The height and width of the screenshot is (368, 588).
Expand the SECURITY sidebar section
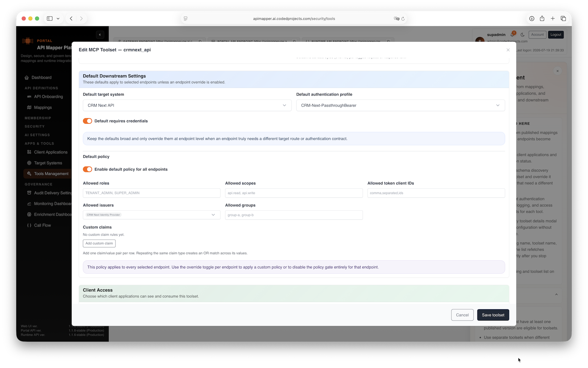click(x=35, y=126)
